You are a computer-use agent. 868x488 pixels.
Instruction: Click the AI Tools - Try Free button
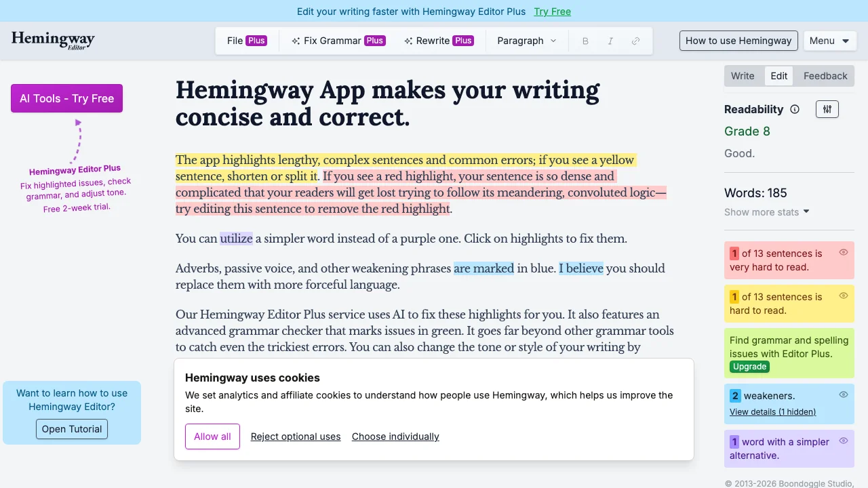[x=66, y=98]
